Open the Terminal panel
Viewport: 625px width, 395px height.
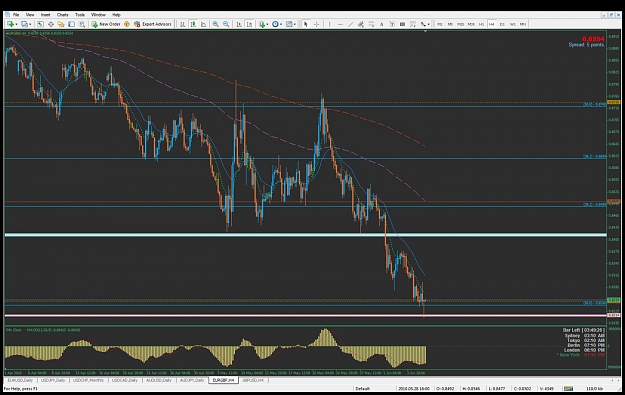71,24
